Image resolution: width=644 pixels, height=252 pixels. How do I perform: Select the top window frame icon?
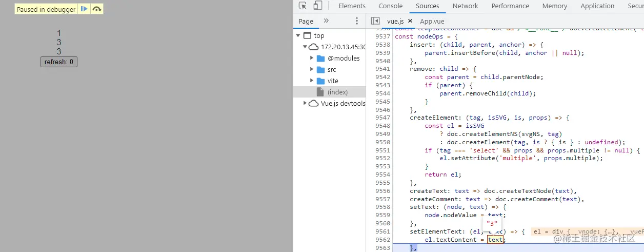pos(307,36)
